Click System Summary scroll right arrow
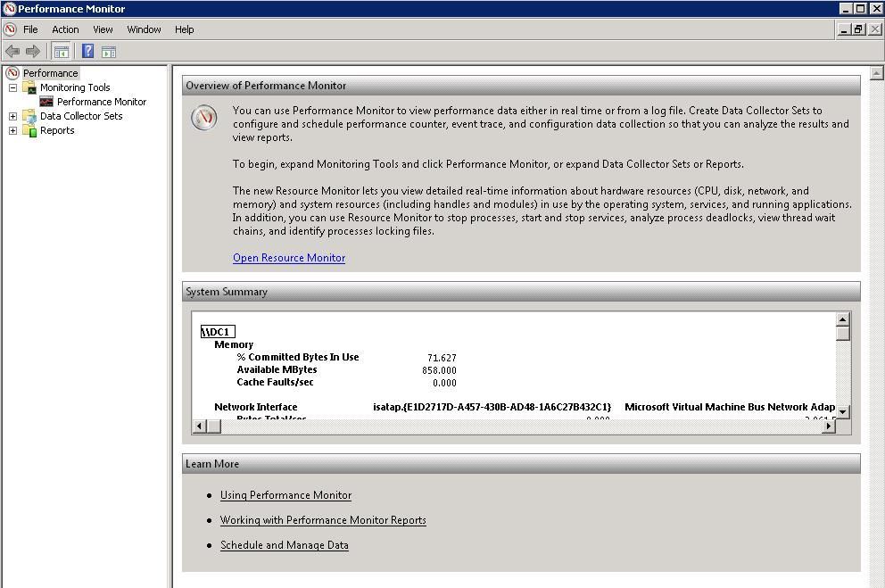 [x=829, y=426]
